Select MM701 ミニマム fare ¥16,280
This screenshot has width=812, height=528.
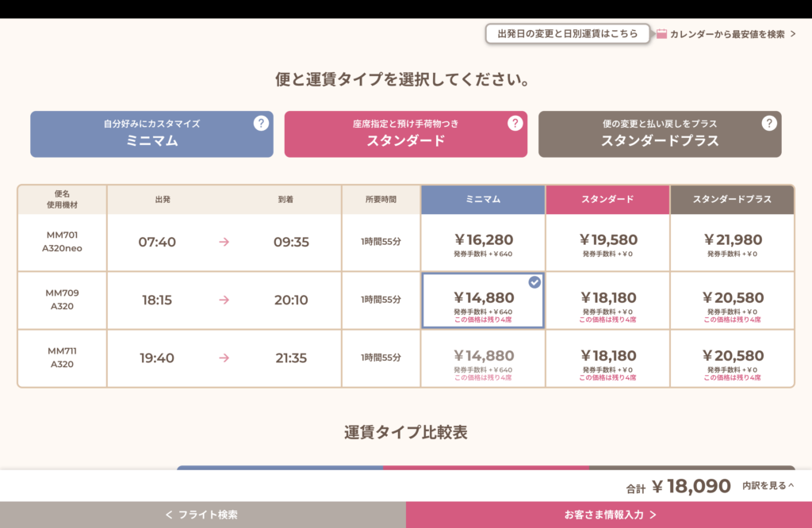tap(483, 242)
